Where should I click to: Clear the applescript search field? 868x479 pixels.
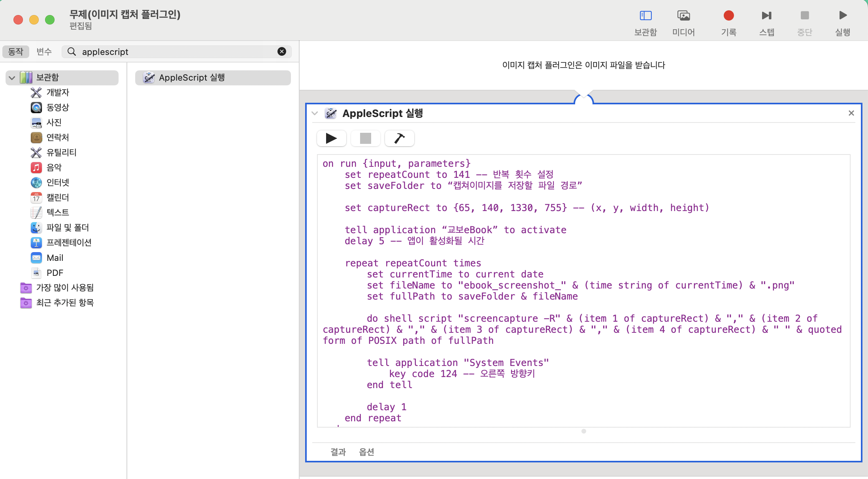281,51
